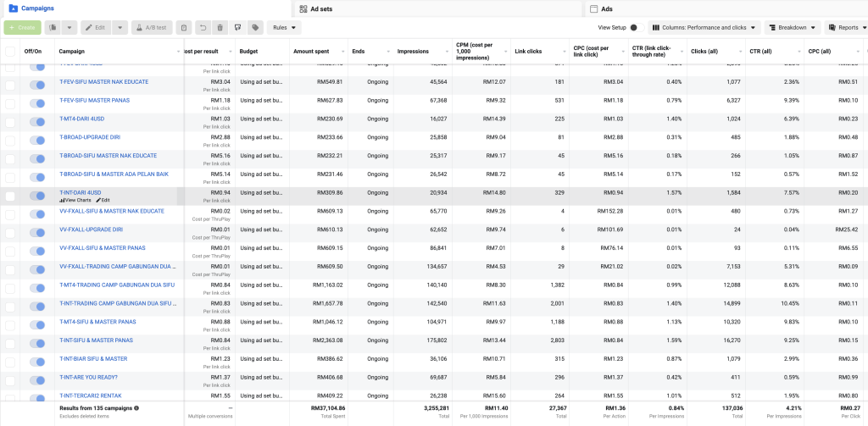Screen dimensions: 868x426
Task: Open VV-FXALL-TRADING CAMP GABUNGAN DUA campaign link
Action: click(117, 266)
